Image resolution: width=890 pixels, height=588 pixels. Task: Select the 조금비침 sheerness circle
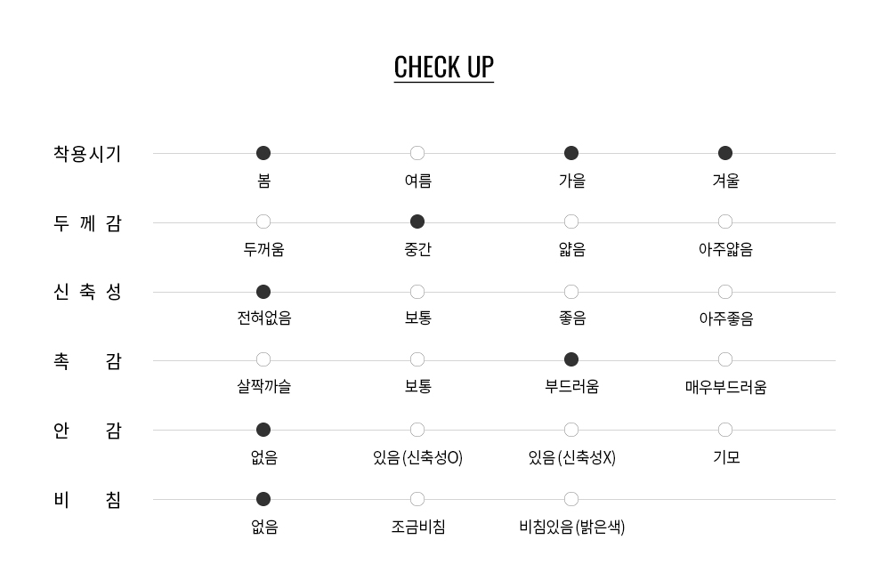pyautogui.click(x=417, y=499)
